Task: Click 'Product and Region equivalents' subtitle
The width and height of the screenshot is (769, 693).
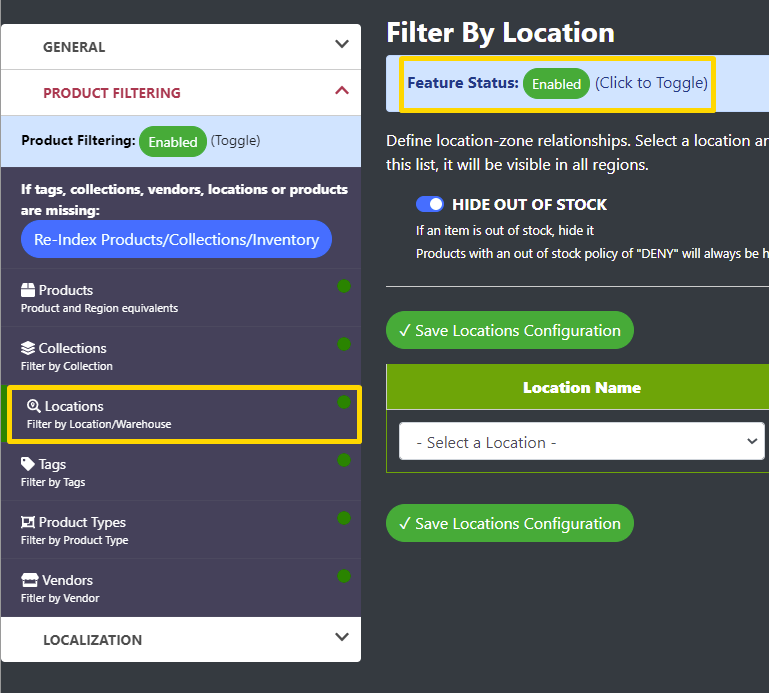Action: [x=100, y=308]
